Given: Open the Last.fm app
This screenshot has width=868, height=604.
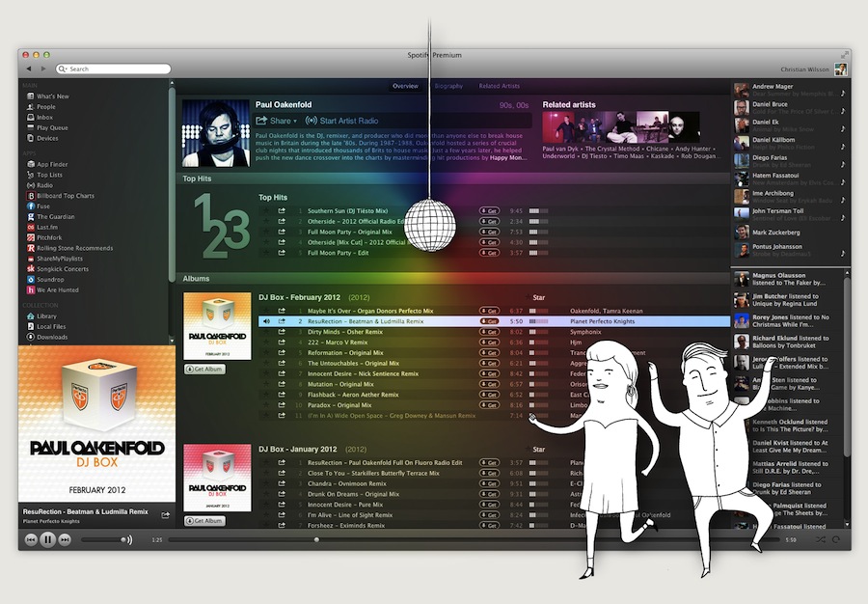Looking at the screenshot, I should [x=46, y=227].
